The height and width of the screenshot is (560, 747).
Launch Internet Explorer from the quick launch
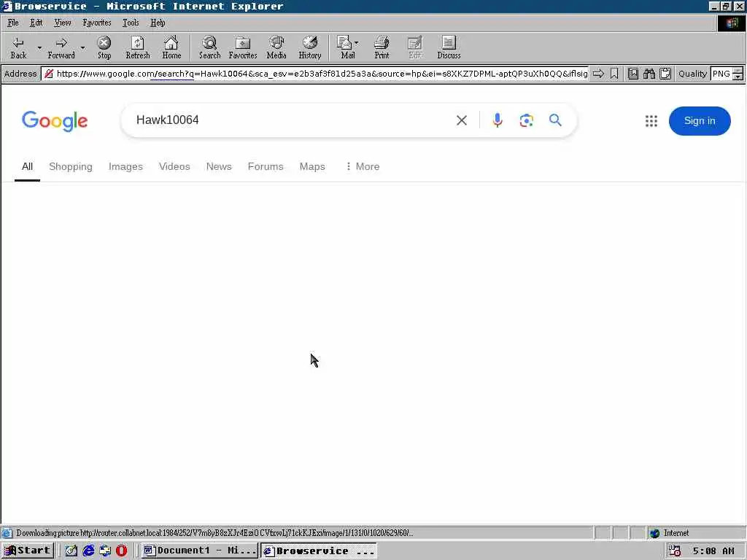tap(88, 551)
